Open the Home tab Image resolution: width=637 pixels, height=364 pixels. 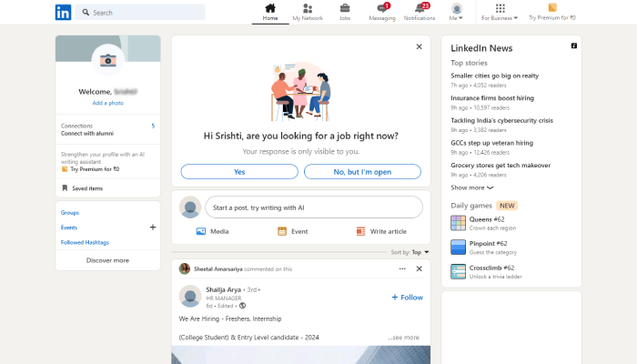[270, 12]
